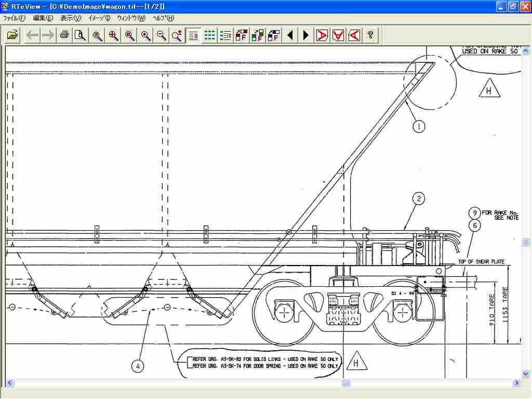Click the magnifier with red plus corner
Viewport: 532px width, 399px height.
click(177, 35)
